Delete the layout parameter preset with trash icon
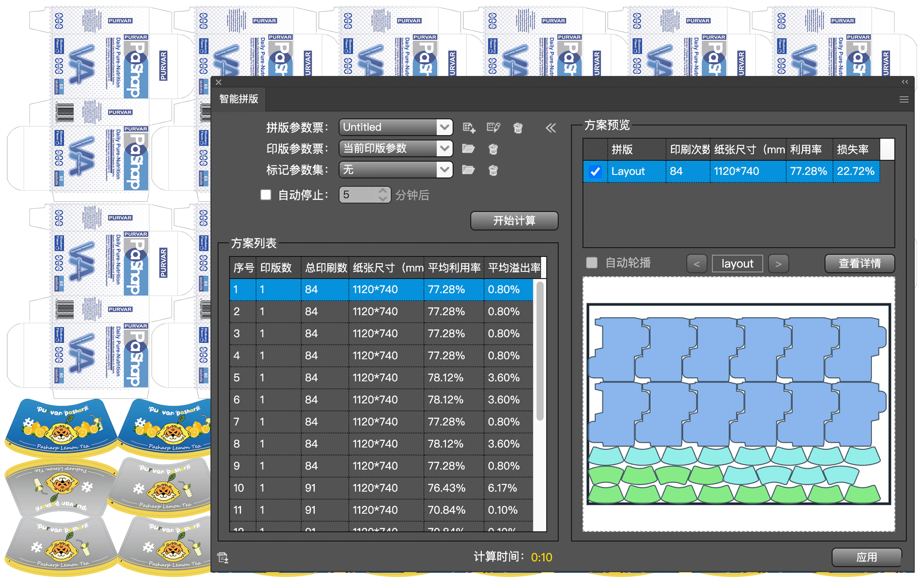Image resolution: width=924 pixels, height=577 pixels. (x=518, y=128)
